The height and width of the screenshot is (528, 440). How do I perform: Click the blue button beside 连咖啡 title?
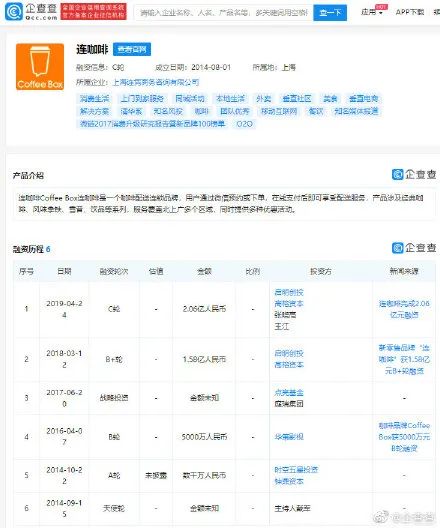(132, 50)
